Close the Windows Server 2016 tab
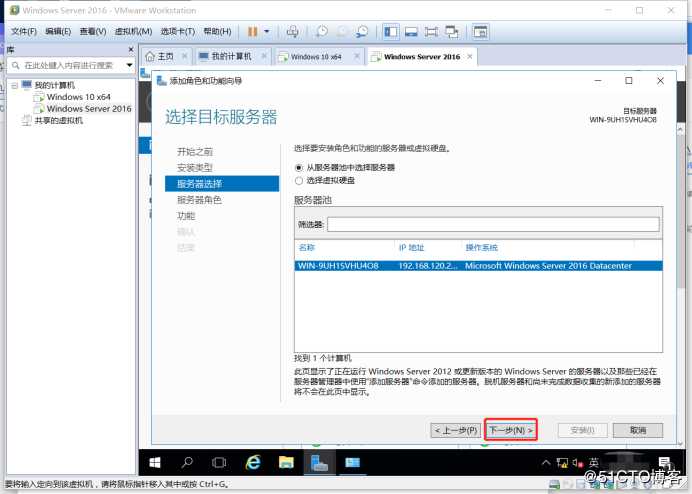 click(x=470, y=57)
